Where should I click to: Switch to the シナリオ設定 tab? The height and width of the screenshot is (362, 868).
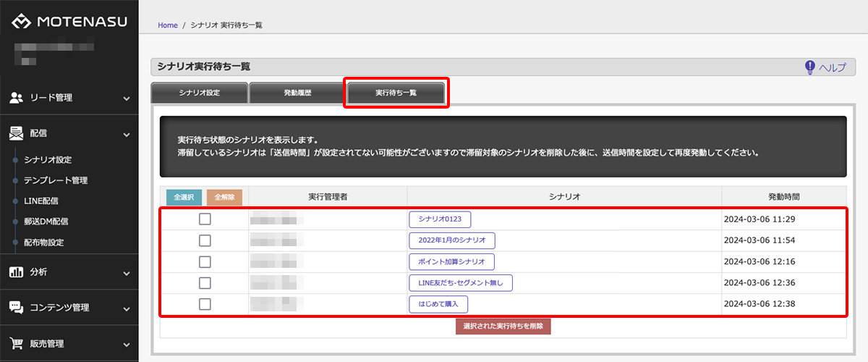click(199, 93)
